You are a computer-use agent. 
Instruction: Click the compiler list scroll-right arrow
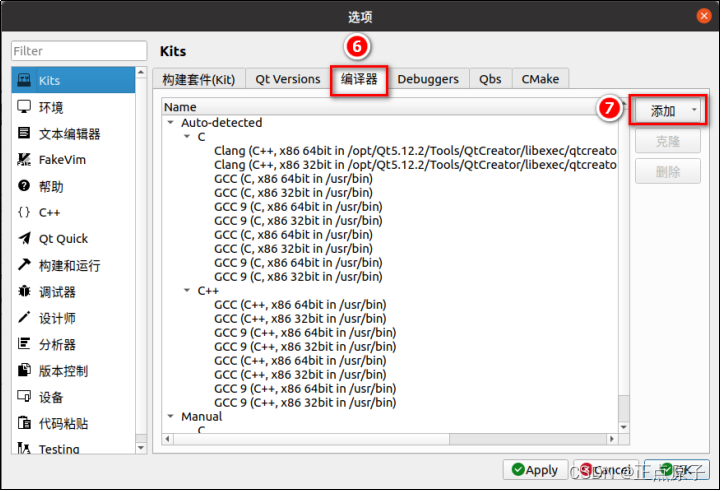pos(612,439)
